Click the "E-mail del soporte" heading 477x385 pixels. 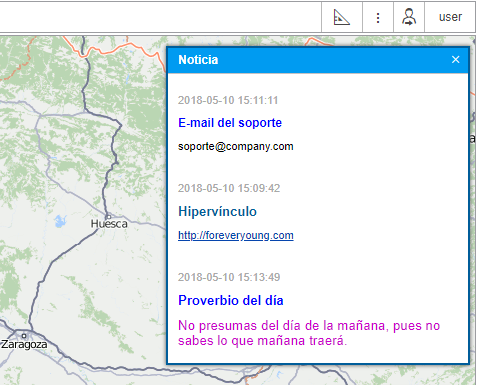(230, 123)
